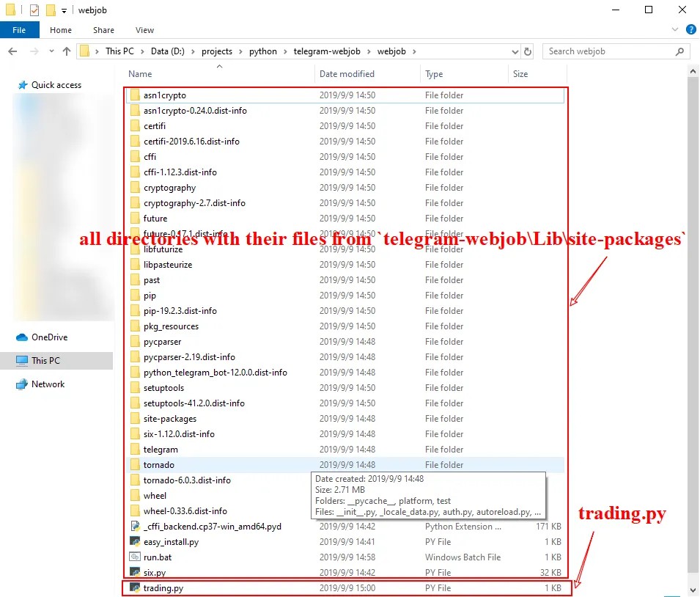Expand chevron after webjob breadcrumb
700x597 pixels.
(x=414, y=52)
